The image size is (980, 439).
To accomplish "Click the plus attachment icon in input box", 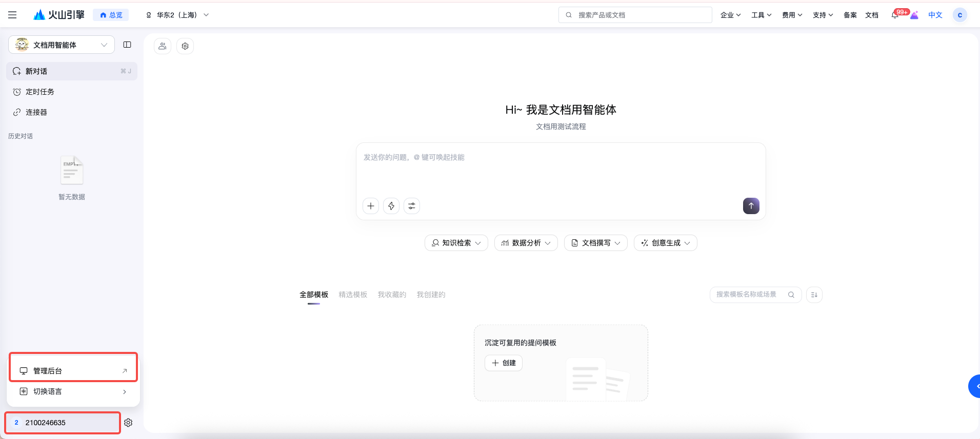I will tap(371, 206).
